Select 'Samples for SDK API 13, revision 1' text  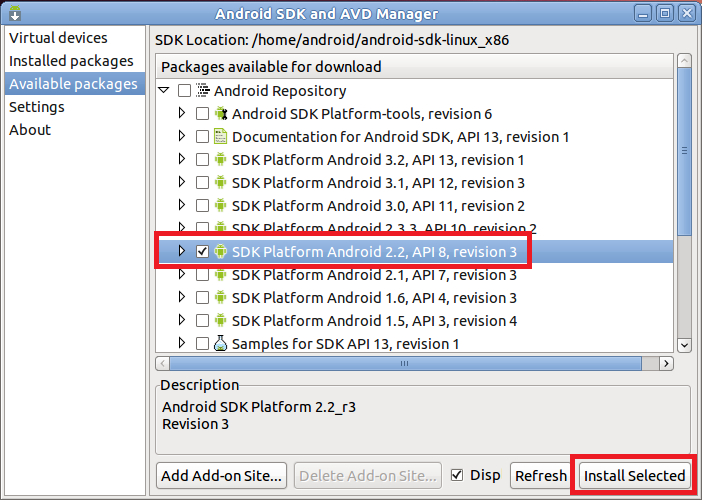346,343
